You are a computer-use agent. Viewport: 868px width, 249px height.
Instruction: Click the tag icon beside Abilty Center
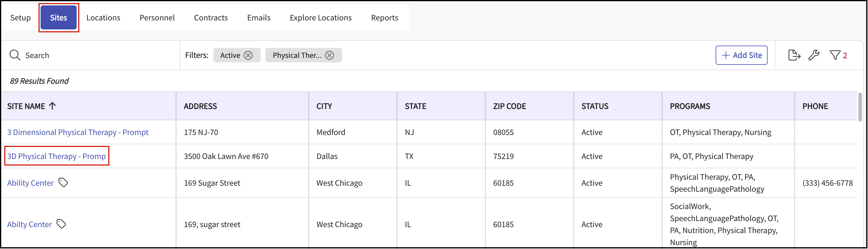point(61,224)
